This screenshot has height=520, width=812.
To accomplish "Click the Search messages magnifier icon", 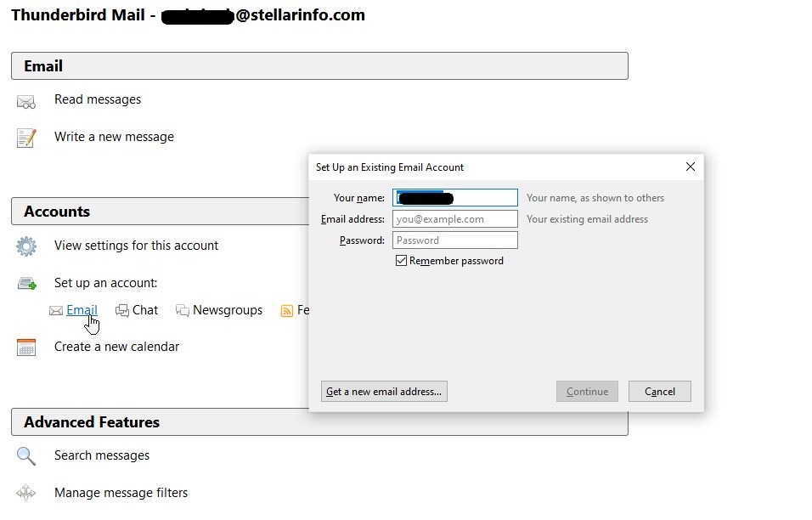I will (26, 456).
